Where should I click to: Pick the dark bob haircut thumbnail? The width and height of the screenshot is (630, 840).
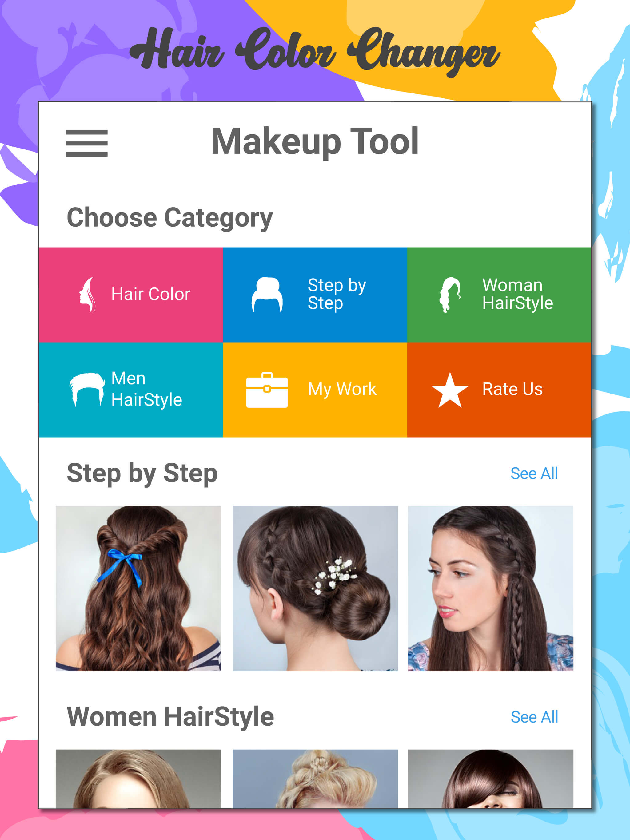tap(491, 779)
